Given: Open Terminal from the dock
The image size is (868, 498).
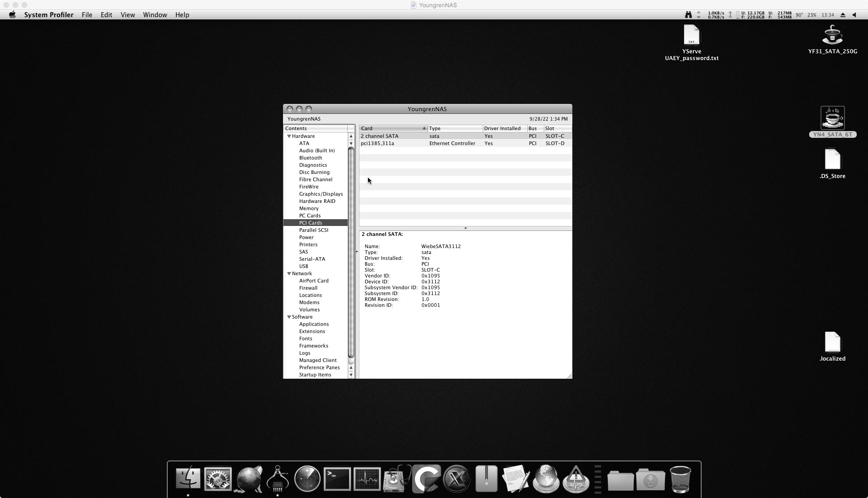Looking at the screenshot, I should tap(337, 479).
